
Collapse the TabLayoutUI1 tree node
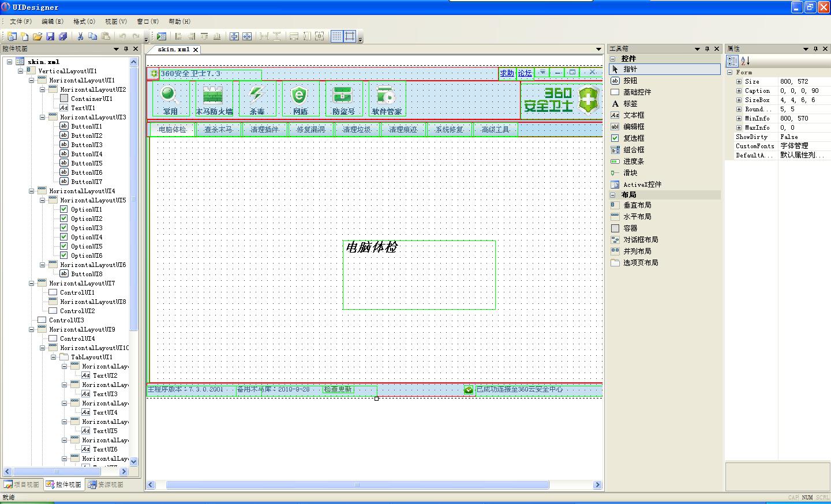(54, 357)
